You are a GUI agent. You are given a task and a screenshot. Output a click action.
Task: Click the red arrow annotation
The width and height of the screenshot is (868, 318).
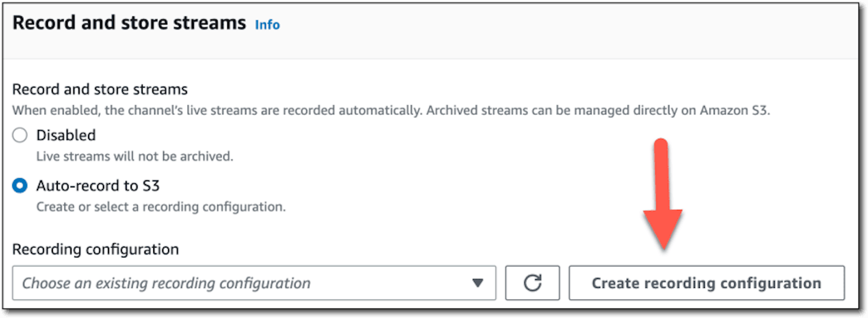662,194
